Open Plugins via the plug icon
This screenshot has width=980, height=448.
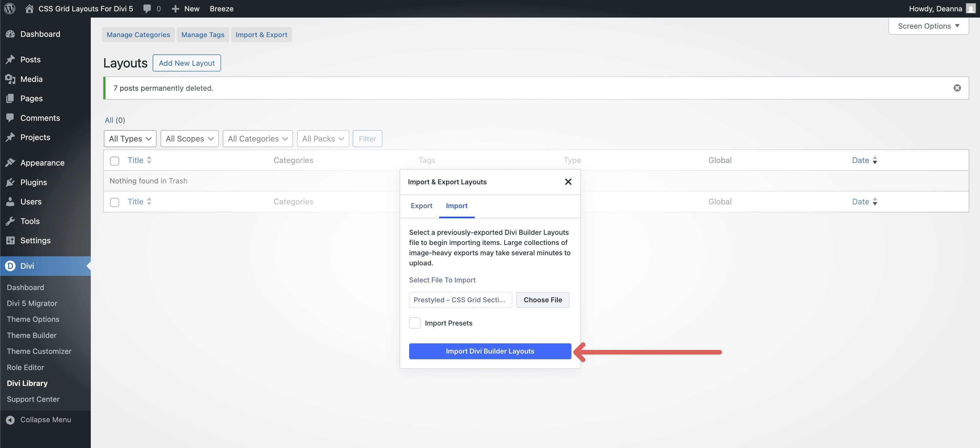coord(10,182)
